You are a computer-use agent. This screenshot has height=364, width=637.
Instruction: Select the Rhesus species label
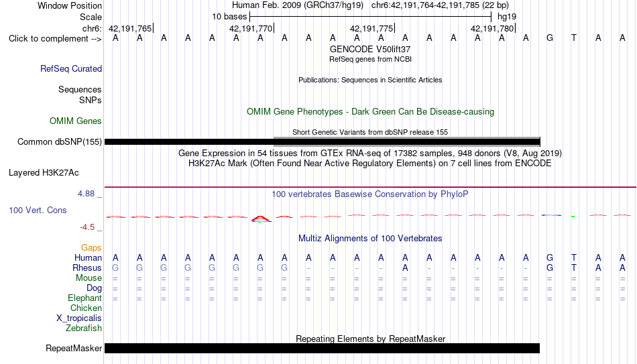pos(87,267)
